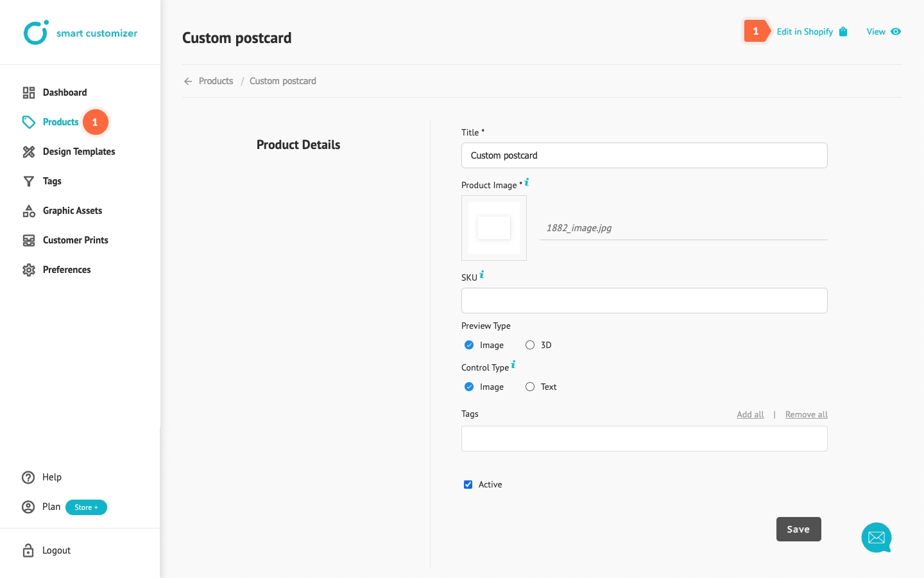Show Product Image info tooltip icon
The width and height of the screenshot is (924, 578).
point(527,182)
